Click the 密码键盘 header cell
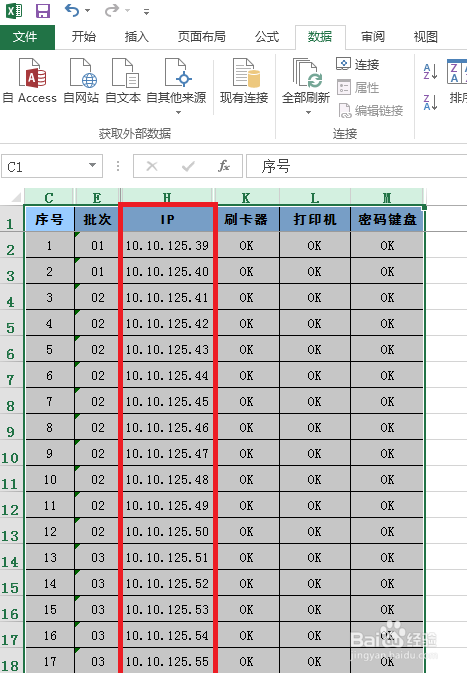The height and width of the screenshot is (673, 467). pos(387,219)
